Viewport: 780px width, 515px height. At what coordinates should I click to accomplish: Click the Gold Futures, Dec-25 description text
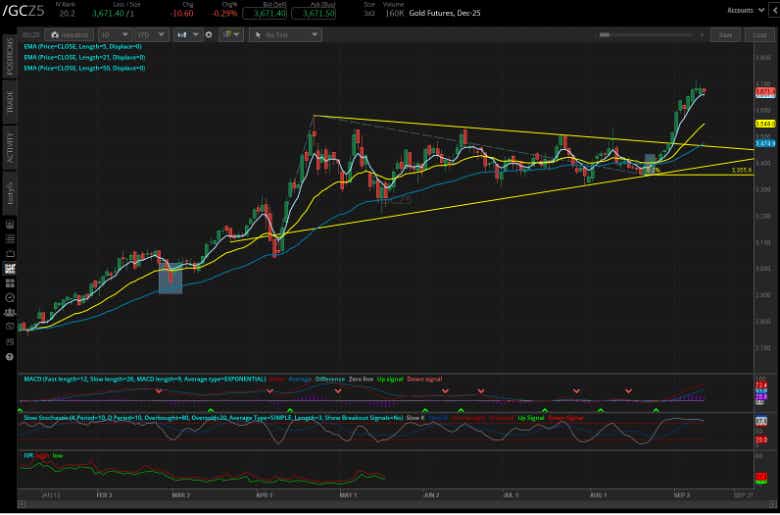[444, 13]
